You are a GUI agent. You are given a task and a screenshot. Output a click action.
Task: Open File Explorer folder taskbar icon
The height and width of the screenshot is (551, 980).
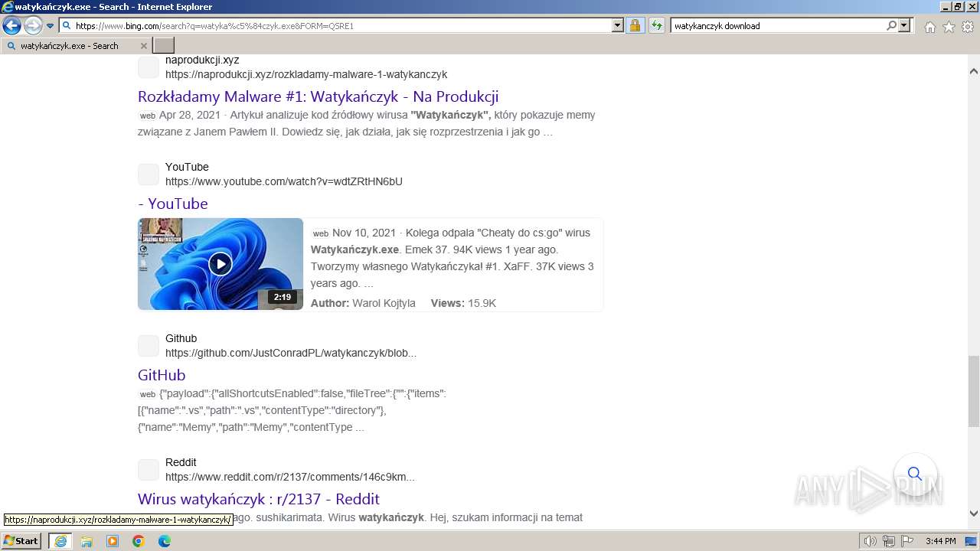pyautogui.click(x=87, y=541)
